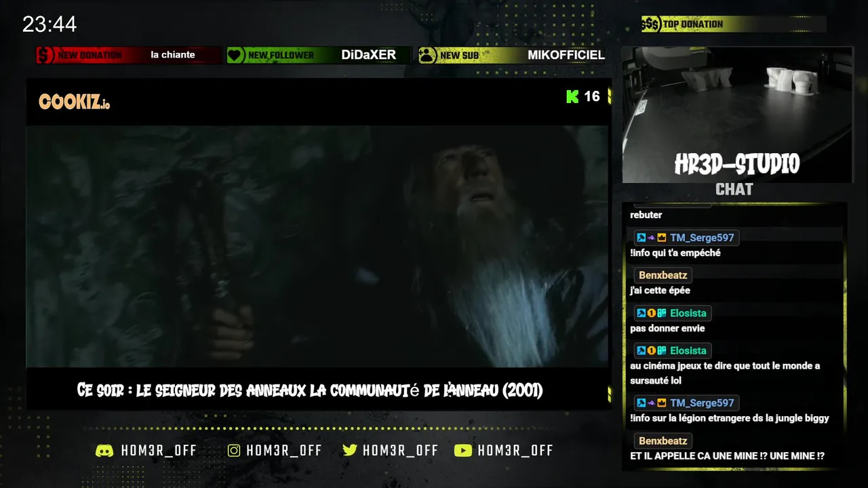Click the "HR3D-STUDIO" title text
Screen dimensions: 868x488
coord(737,165)
